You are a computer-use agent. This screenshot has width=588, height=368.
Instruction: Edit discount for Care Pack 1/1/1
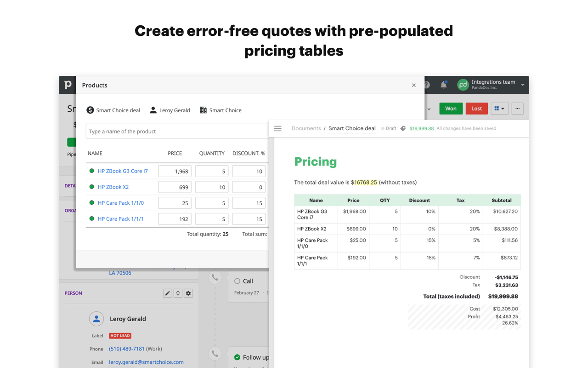[249, 219]
